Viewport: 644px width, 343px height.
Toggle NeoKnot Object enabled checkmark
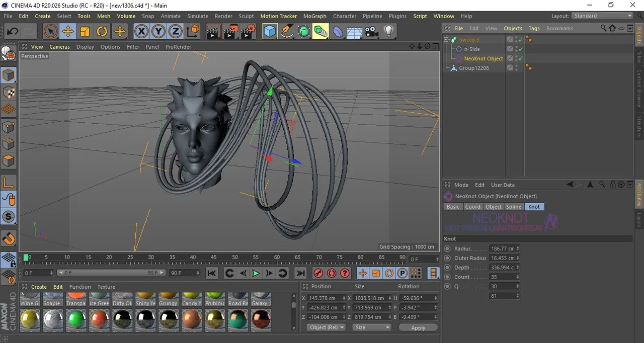pyautogui.click(x=521, y=58)
